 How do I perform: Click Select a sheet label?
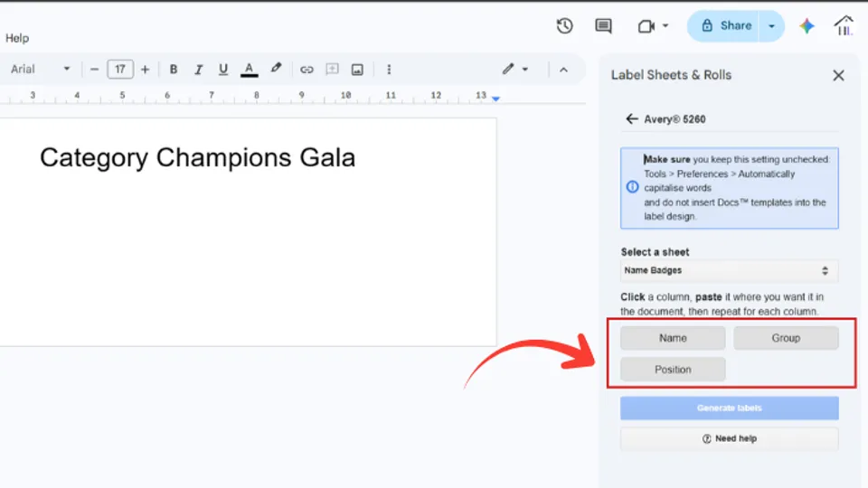655,252
